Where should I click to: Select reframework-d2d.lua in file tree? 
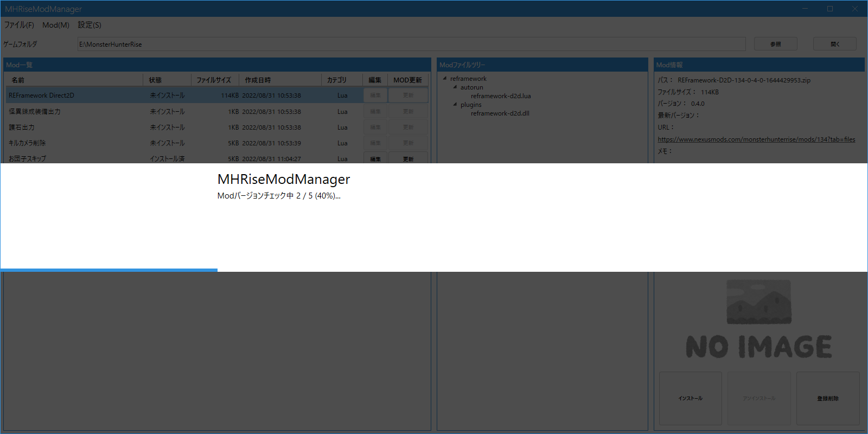[501, 96]
